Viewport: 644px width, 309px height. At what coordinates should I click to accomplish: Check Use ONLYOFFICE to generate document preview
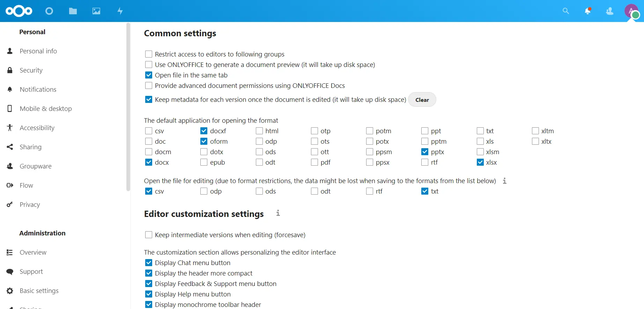[149, 65]
